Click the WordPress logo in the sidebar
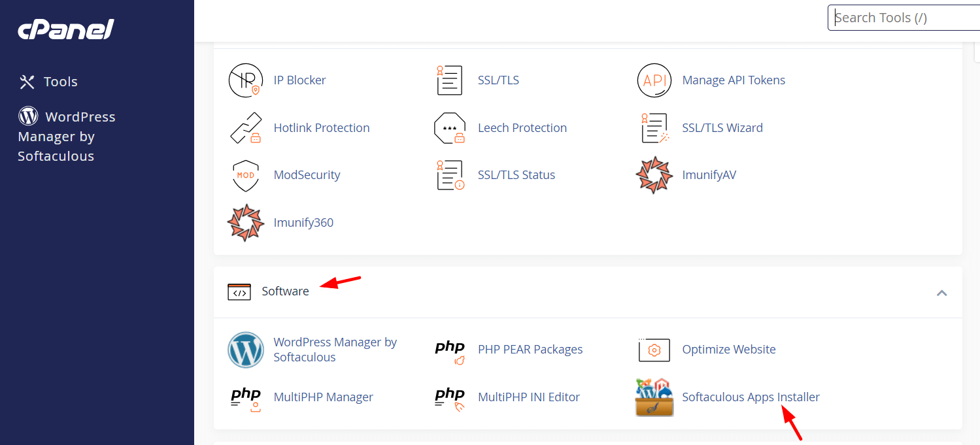980x445 pixels. point(28,116)
